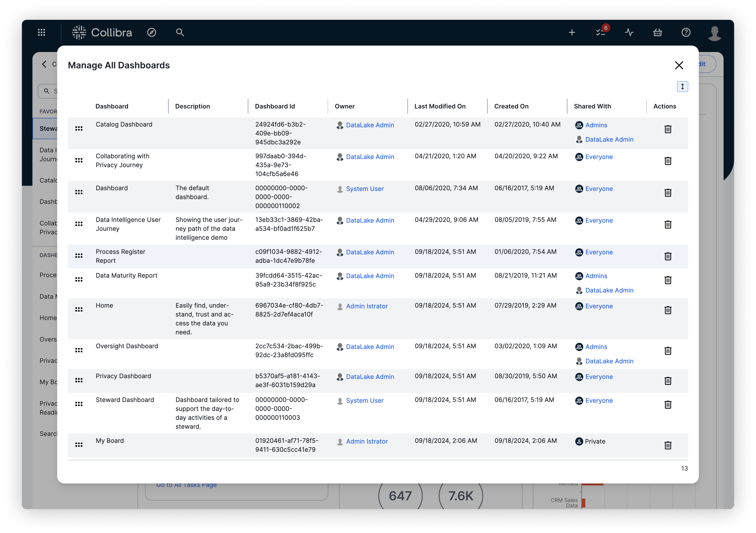Select the Data Maturity Report name

(126, 275)
